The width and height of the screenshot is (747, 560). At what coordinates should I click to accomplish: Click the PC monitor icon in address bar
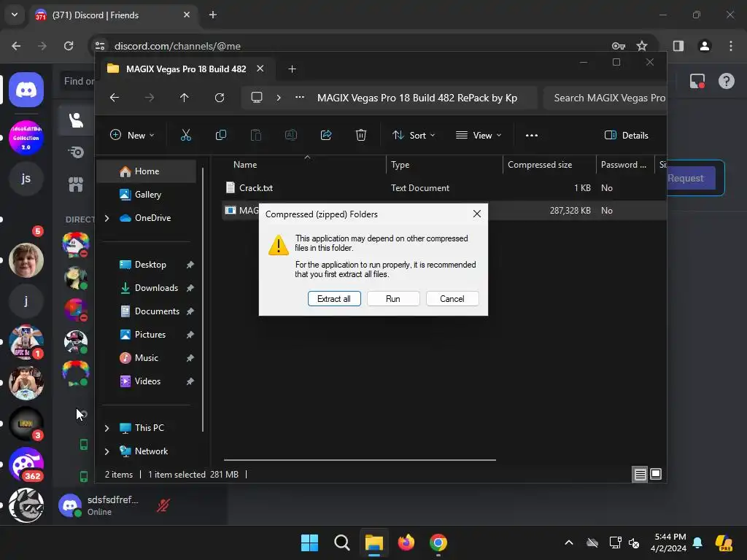pyautogui.click(x=257, y=98)
